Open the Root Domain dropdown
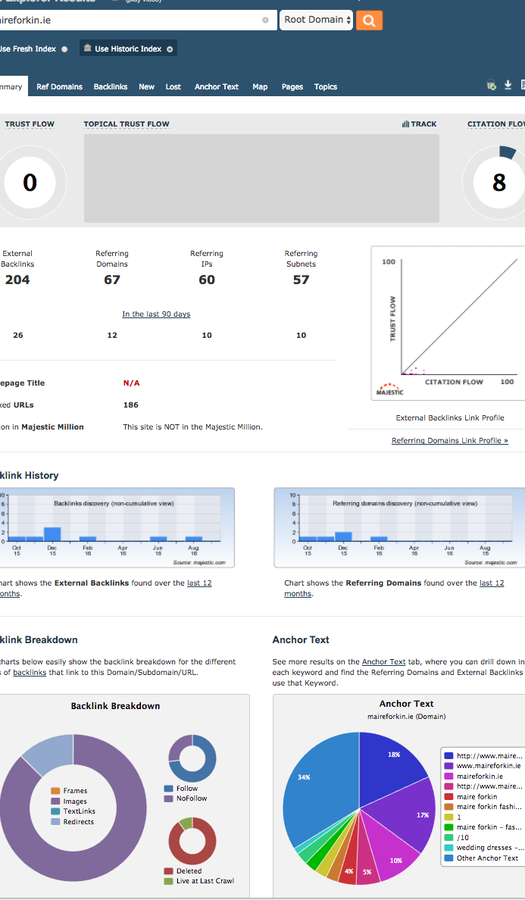Viewport: 525px width, 900px height. pos(316,20)
